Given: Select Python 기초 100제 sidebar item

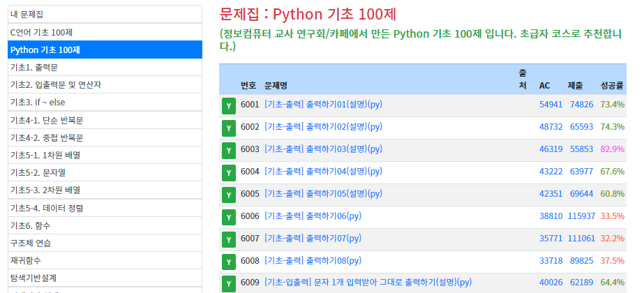Looking at the screenshot, I should pyautogui.click(x=105, y=50).
